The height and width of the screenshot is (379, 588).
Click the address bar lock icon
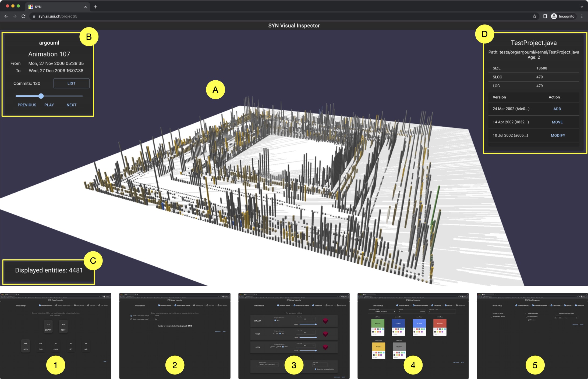(x=34, y=16)
